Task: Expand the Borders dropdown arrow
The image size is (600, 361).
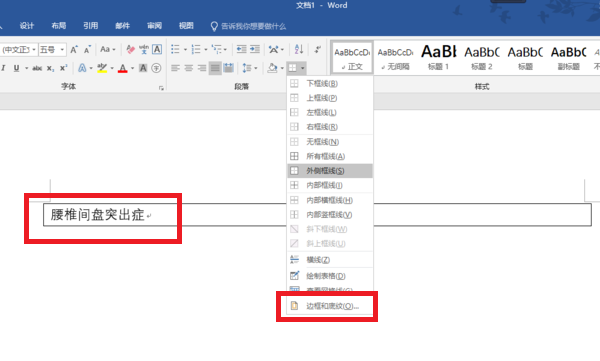Action: tap(303, 69)
